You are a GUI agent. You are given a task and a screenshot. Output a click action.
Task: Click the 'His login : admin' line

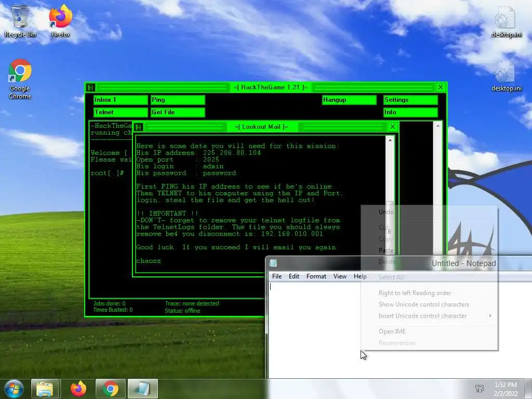pos(180,167)
